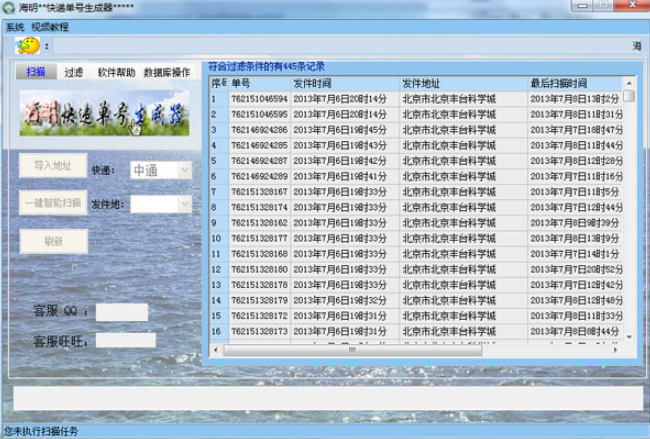Click the 单号 column header
Image resolution: width=650 pixels, height=439 pixels.
coord(258,83)
